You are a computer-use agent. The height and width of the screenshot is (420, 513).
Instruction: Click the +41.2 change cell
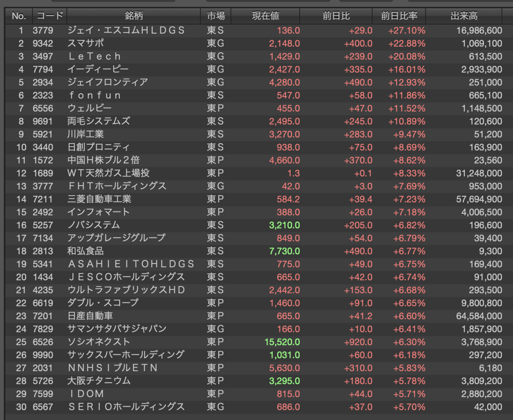(x=361, y=316)
